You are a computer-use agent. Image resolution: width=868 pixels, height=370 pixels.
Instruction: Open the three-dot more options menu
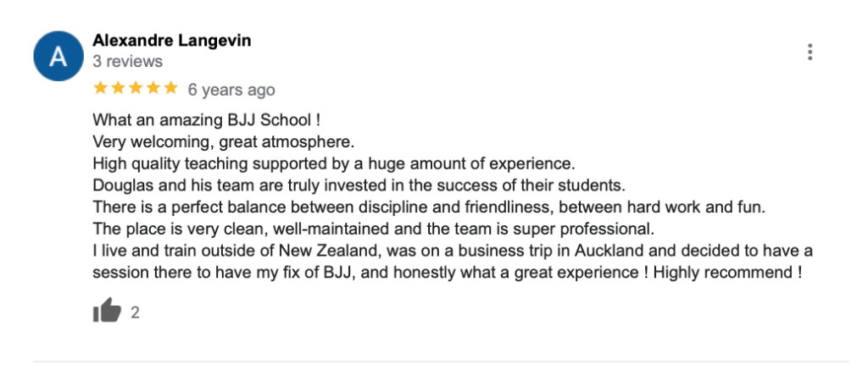(x=810, y=52)
